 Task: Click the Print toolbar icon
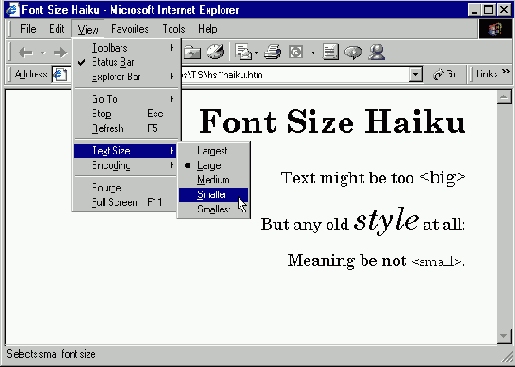click(272, 52)
